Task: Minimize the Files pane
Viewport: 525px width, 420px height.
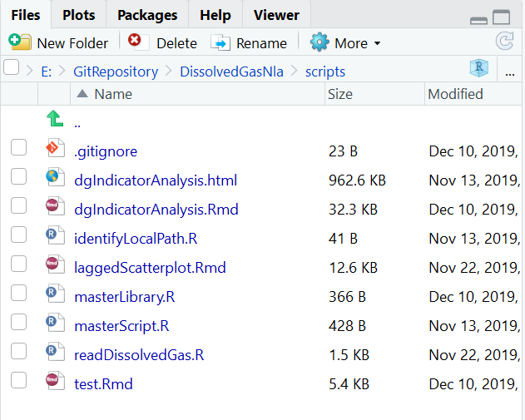Action: [478, 21]
